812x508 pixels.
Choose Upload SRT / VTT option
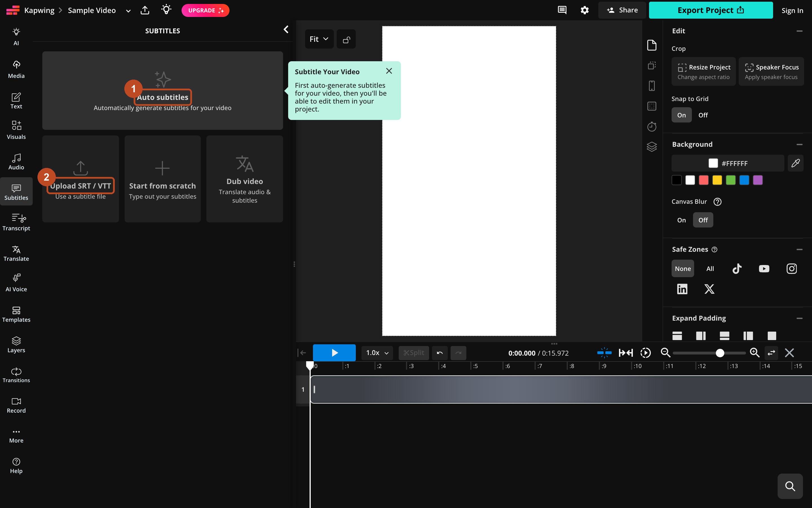pyautogui.click(x=81, y=179)
